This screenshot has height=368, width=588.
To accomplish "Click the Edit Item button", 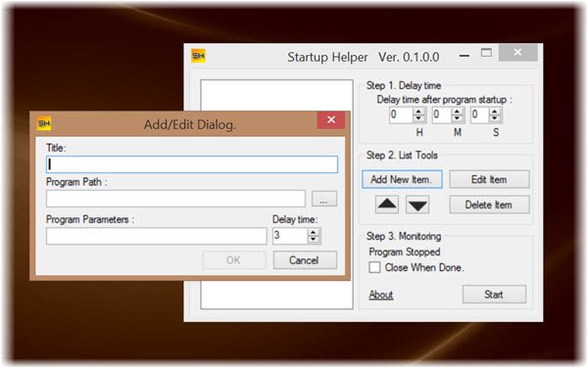I will [489, 179].
